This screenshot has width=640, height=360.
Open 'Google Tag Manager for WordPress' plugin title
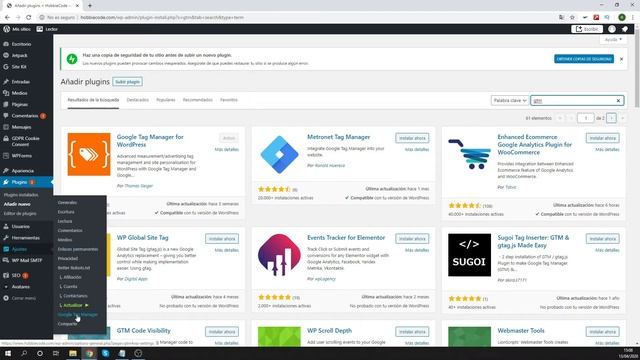tap(150, 140)
